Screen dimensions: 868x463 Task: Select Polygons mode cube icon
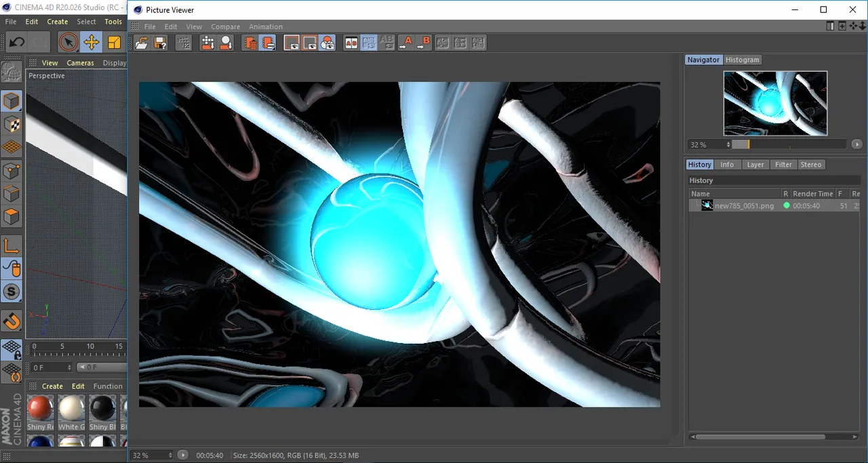coord(12,217)
